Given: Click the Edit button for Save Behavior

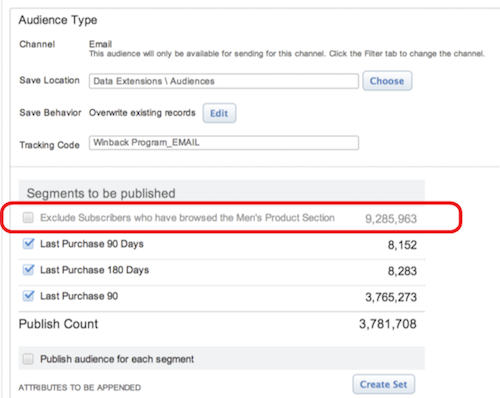Looking at the screenshot, I should point(219,113).
